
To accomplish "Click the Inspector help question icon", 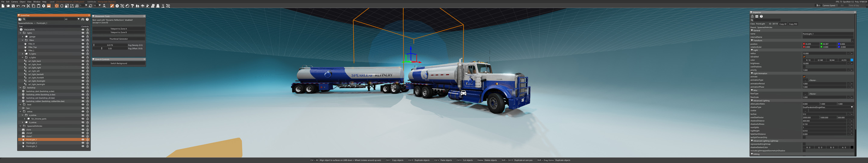I will pos(762,17).
